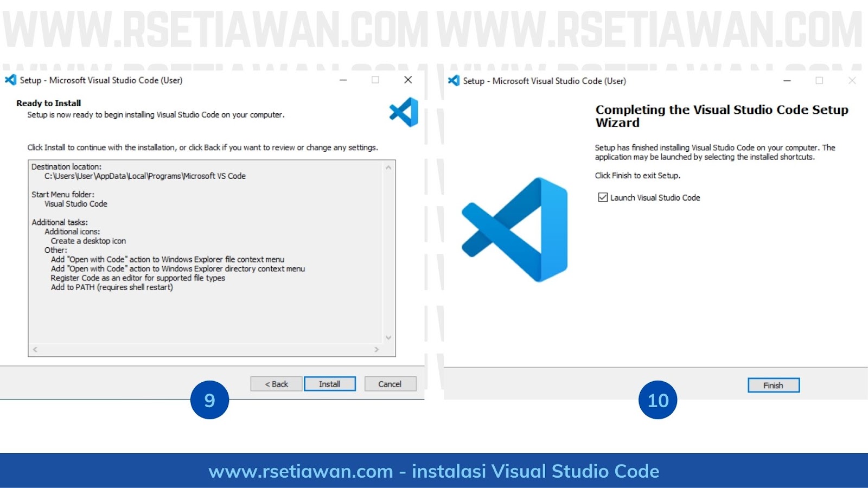Click scroll right arrow in summary box
The width and height of the screenshot is (868, 488).
tap(376, 350)
